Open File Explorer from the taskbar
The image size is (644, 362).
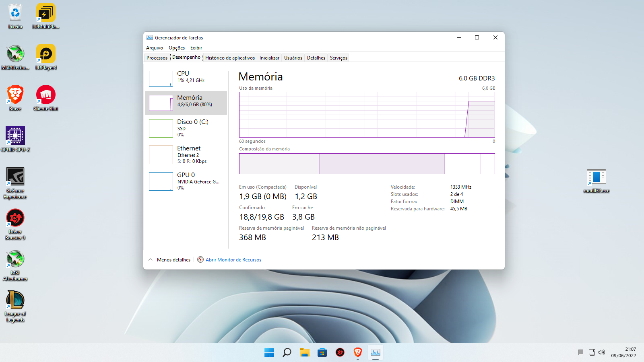[x=304, y=353]
